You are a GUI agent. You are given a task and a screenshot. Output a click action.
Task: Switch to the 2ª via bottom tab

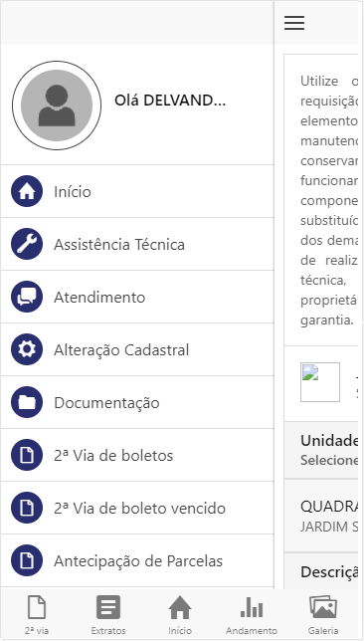pos(37,614)
